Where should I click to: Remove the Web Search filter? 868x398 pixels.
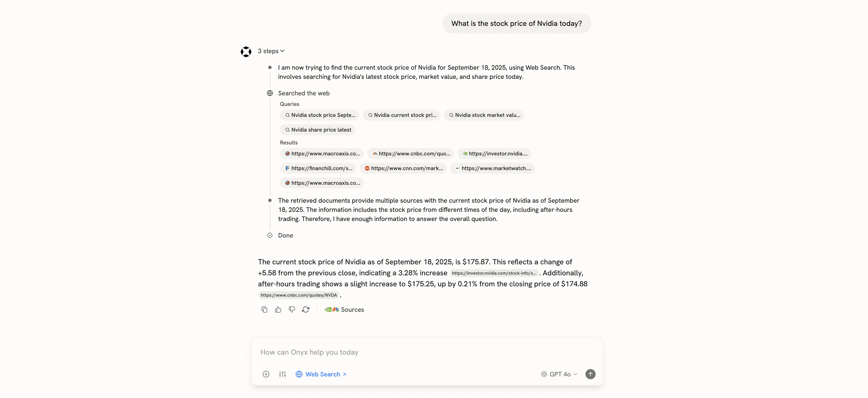tap(345, 374)
